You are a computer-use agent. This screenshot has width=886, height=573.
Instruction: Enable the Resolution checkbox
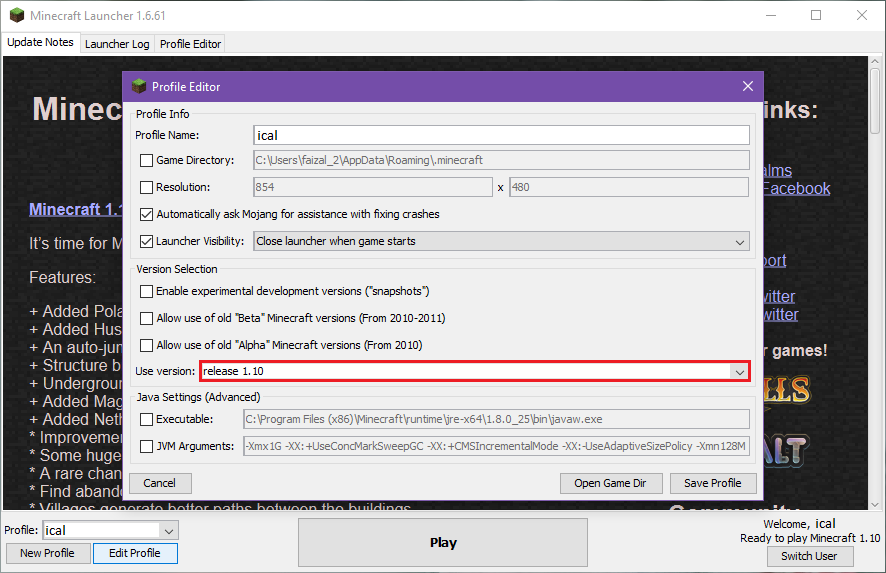click(x=146, y=187)
